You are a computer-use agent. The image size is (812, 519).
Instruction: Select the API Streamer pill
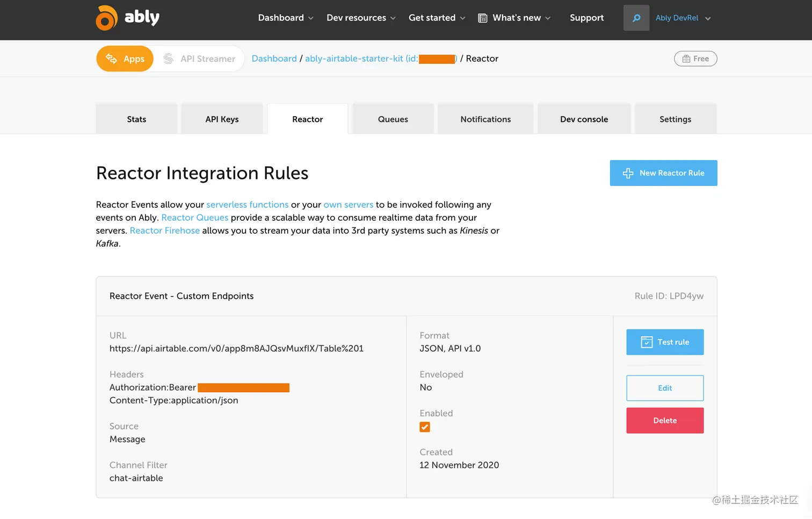tap(199, 59)
